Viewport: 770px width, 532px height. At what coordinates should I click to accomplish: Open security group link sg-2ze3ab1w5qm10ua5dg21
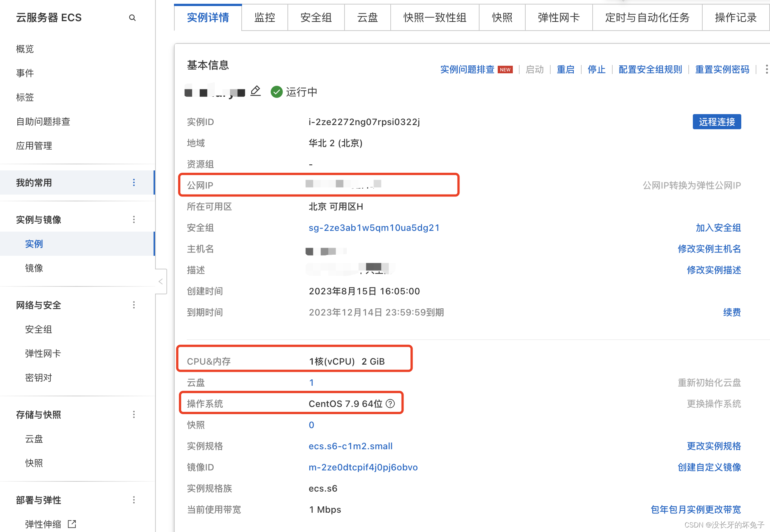click(374, 228)
